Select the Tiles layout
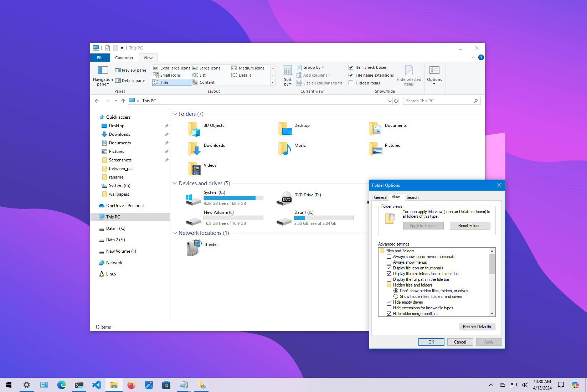The height and width of the screenshot is (392, 587). 172,82
